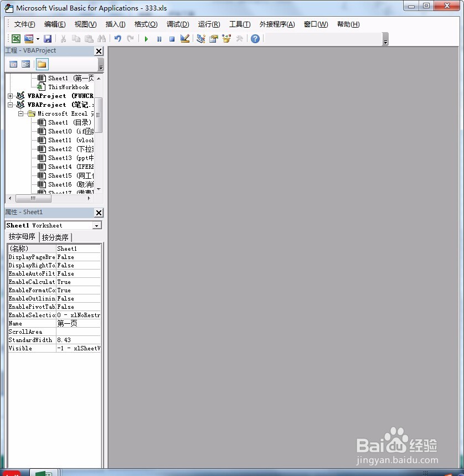The width and height of the screenshot is (464, 476).
Task: Select Sheet12 in project tree
Action: point(71,149)
